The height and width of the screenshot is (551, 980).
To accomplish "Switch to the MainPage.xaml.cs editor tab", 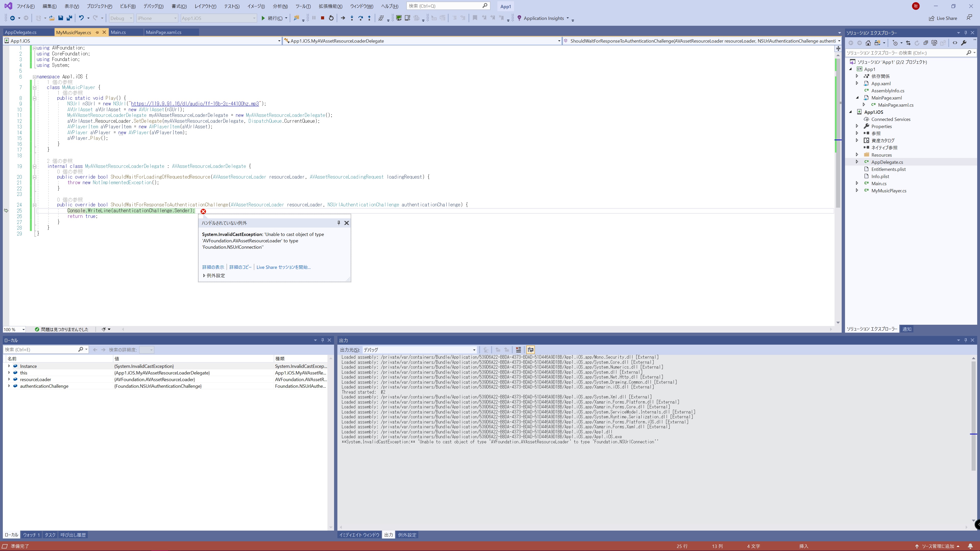I will (164, 32).
